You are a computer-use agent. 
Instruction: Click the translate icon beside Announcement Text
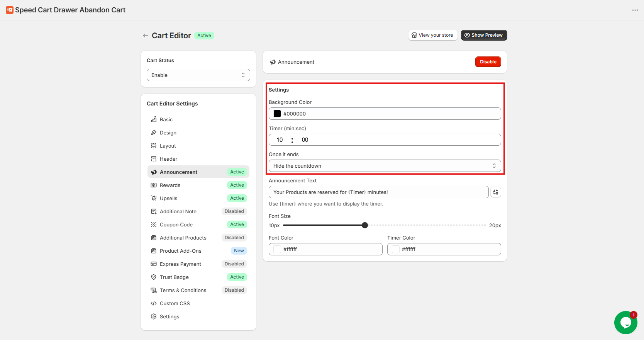click(495, 192)
